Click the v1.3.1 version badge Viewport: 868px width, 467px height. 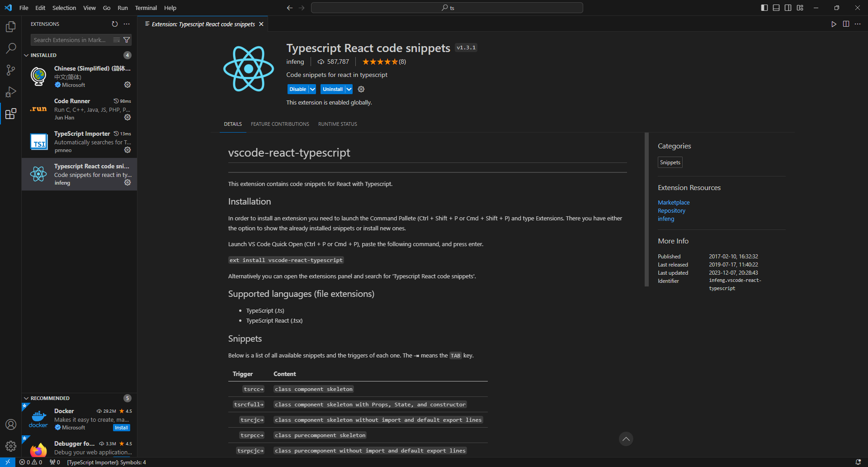466,48
